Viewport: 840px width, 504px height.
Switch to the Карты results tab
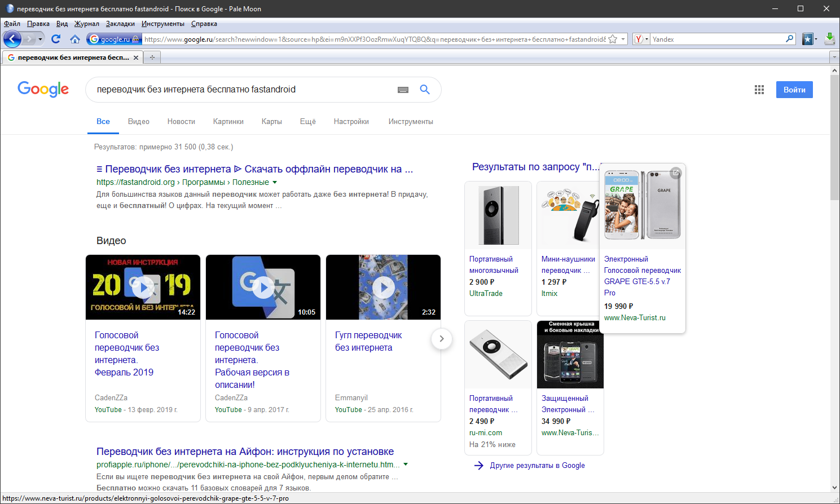click(x=272, y=121)
